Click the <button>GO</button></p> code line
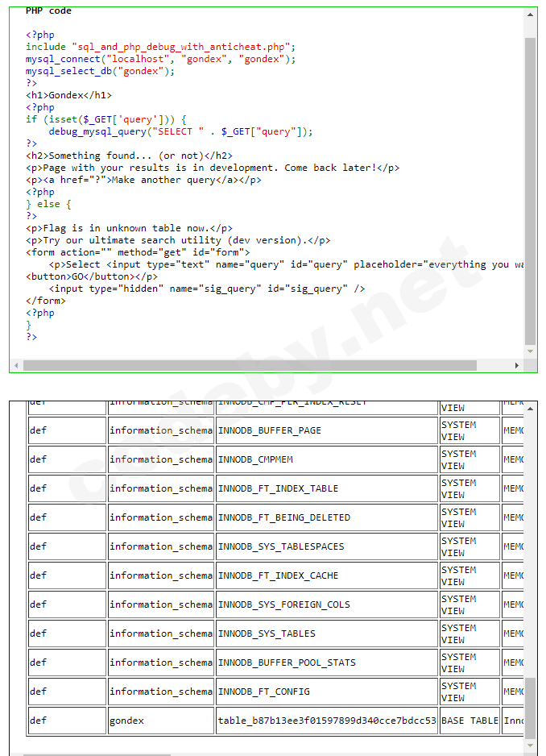This screenshot has width=546, height=756. click(x=92, y=276)
